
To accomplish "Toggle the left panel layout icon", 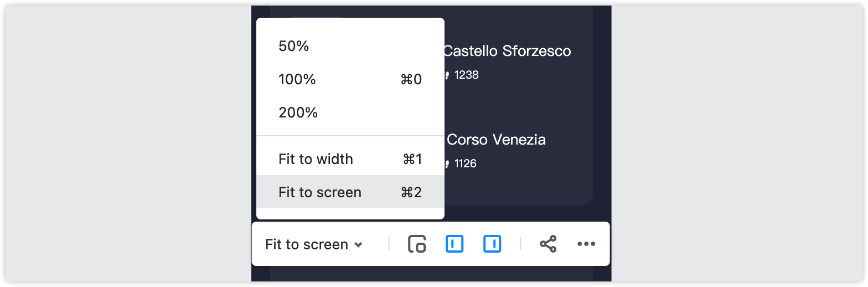I will coord(454,244).
